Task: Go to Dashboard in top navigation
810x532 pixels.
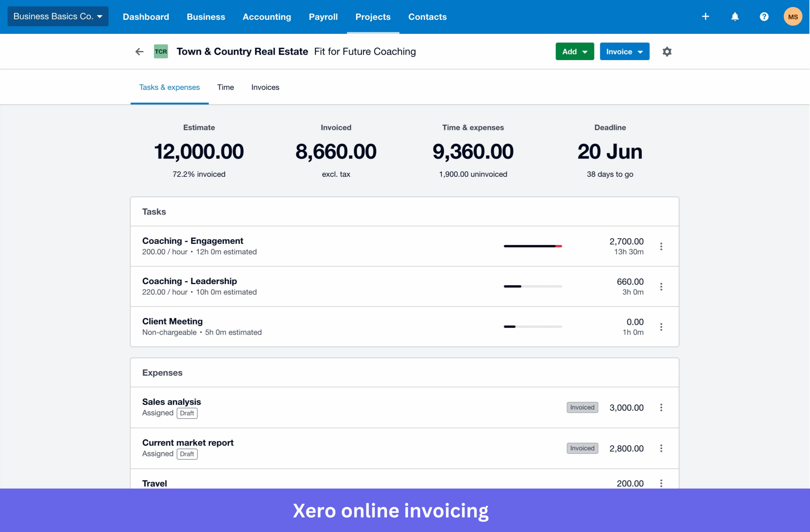Action: click(x=146, y=17)
